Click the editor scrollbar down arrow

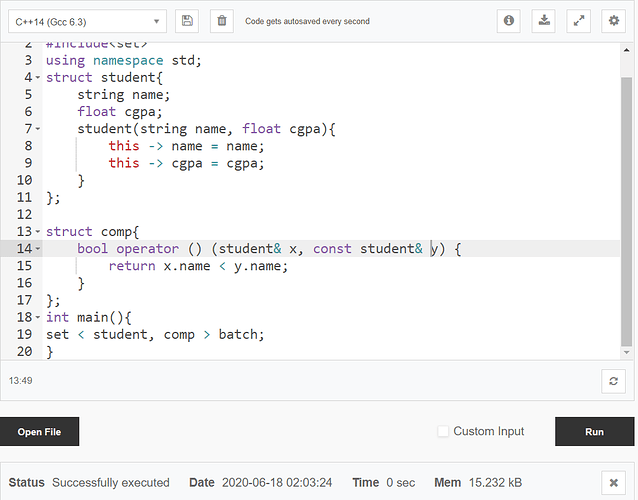(627, 353)
